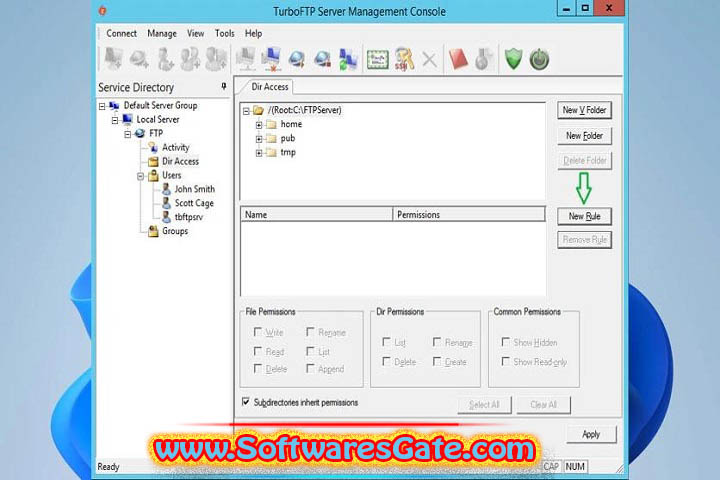
Task: Click the Delete Folder button
Action: [585, 161]
